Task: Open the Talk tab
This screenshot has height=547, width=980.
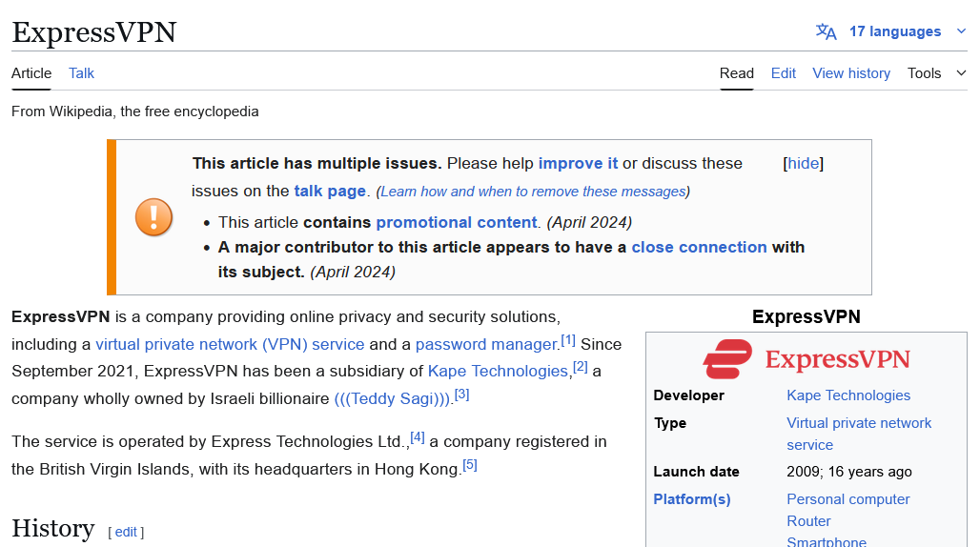Action: (x=81, y=73)
